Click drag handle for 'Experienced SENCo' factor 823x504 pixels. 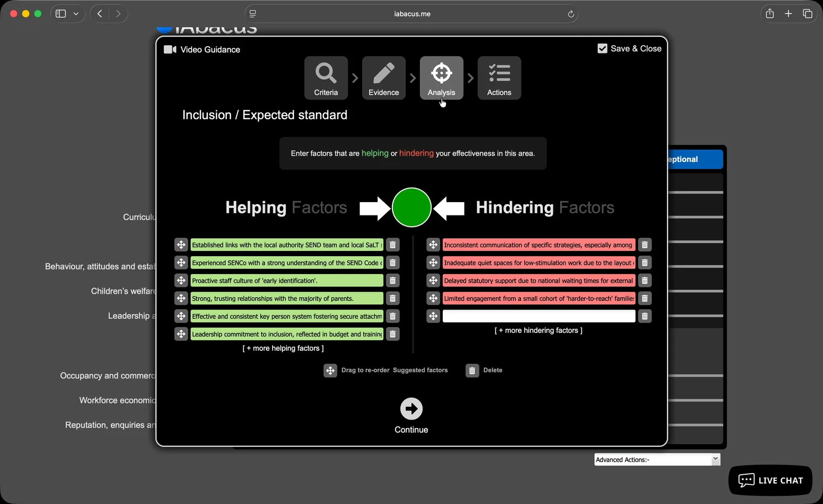(x=181, y=263)
